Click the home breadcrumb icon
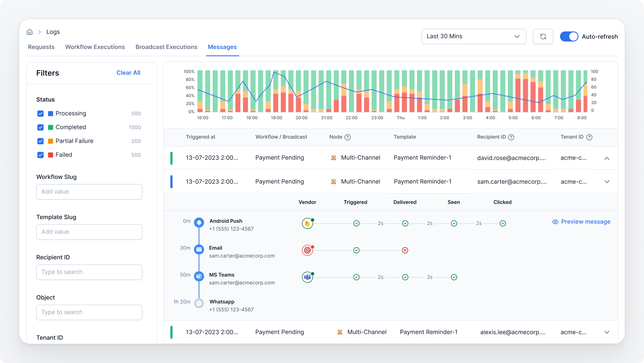This screenshot has width=644, height=363. (x=29, y=32)
